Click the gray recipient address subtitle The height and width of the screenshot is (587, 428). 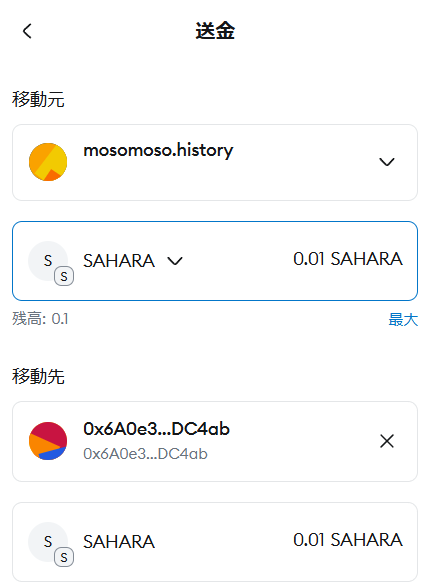145,454
